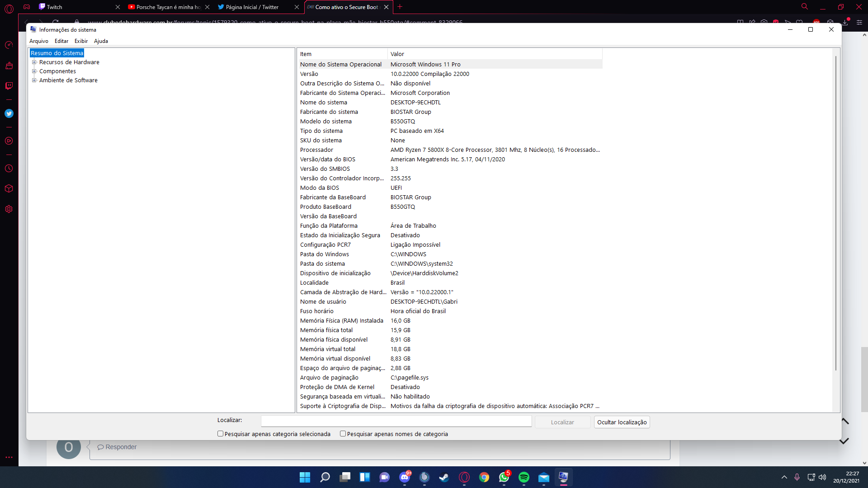Click the Opera menu logo icon

pos(9,9)
